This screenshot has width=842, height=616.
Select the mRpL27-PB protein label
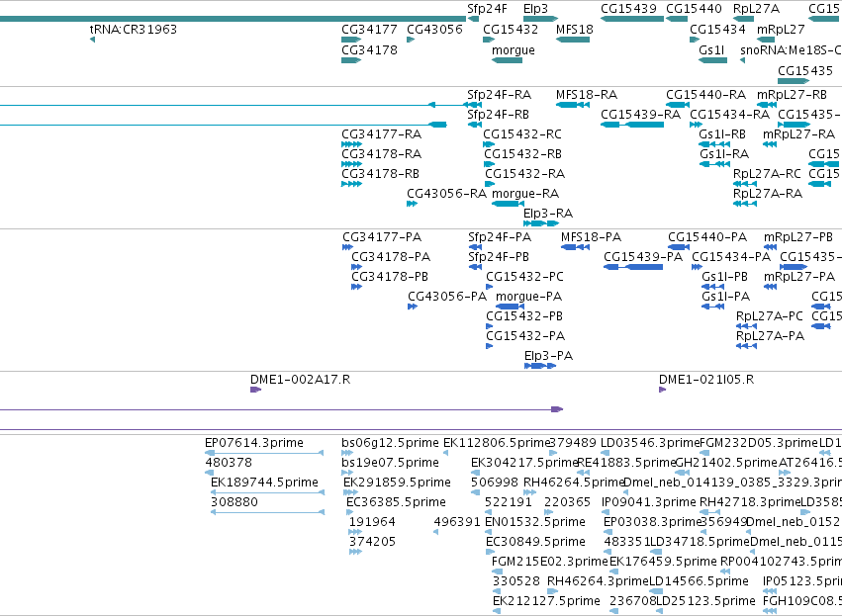(798, 237)
